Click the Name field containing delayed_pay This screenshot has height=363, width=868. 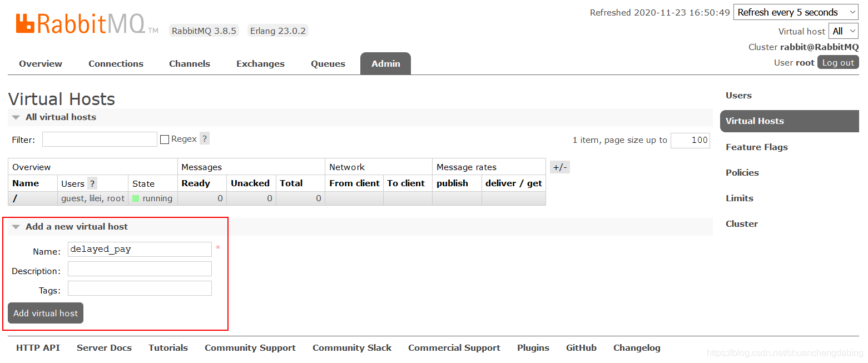[140, 249]
